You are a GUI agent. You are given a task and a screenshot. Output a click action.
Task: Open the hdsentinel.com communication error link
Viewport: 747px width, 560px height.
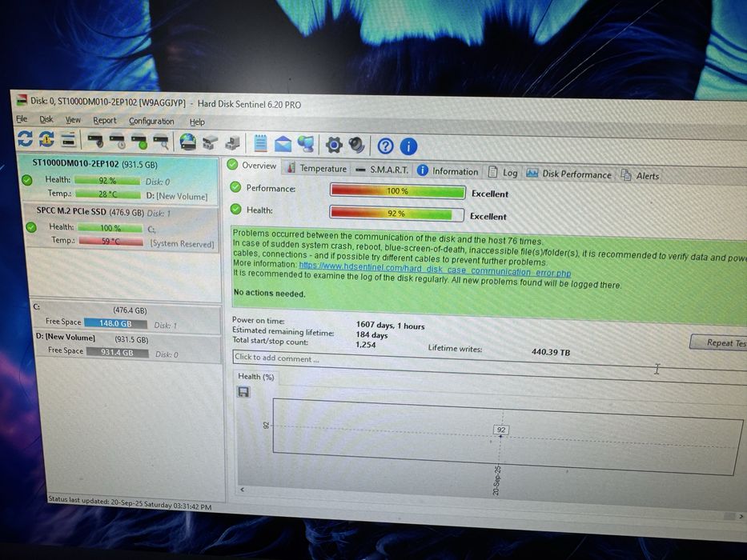tap(435, 270)
